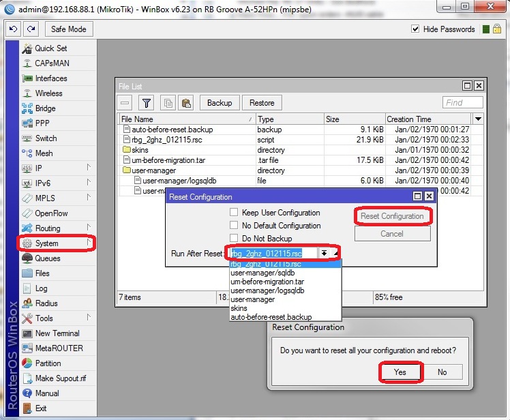Open the Wireless section
This screenshot has height=420, width=510.
point(58,93)
